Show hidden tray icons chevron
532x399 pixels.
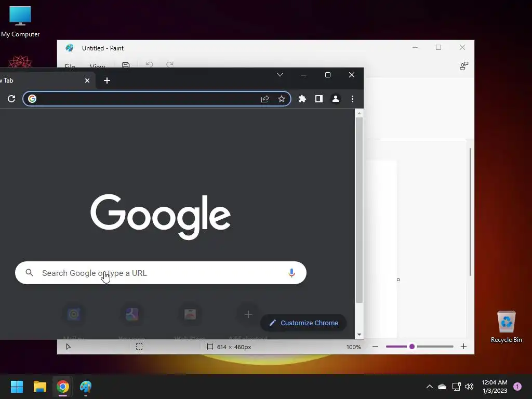(430, 387)
